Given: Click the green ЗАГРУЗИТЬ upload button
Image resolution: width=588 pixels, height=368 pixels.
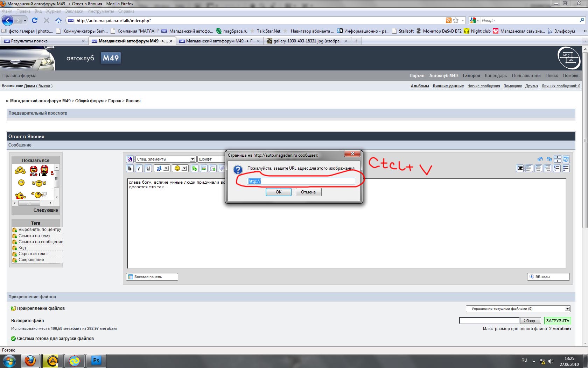Looking at the screenshot, I should click(x=558, y=321).
